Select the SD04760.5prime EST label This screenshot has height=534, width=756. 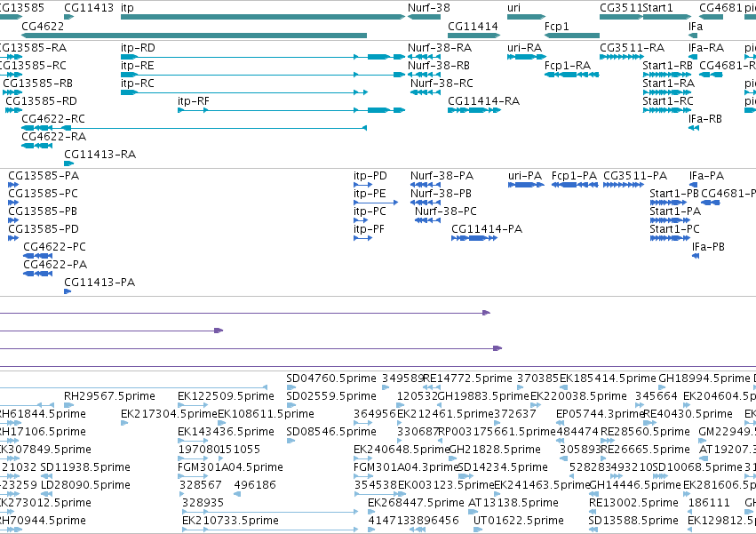click(x=331, y=379)
